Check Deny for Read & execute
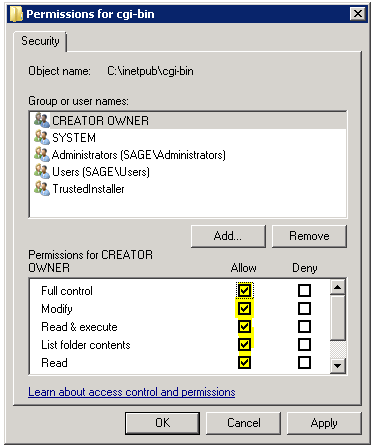373x447 pixels. tap(304, 326)
